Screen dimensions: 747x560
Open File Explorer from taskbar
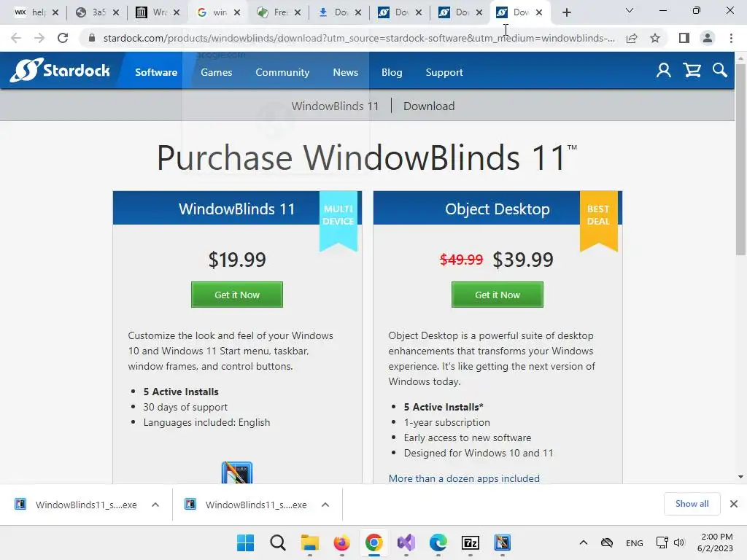[x=309, y=542]
